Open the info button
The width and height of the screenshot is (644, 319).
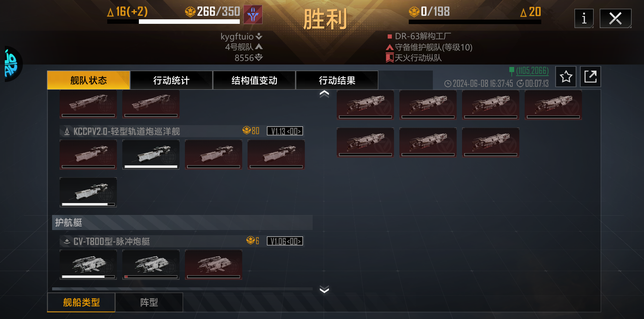(x=584, y=18)
